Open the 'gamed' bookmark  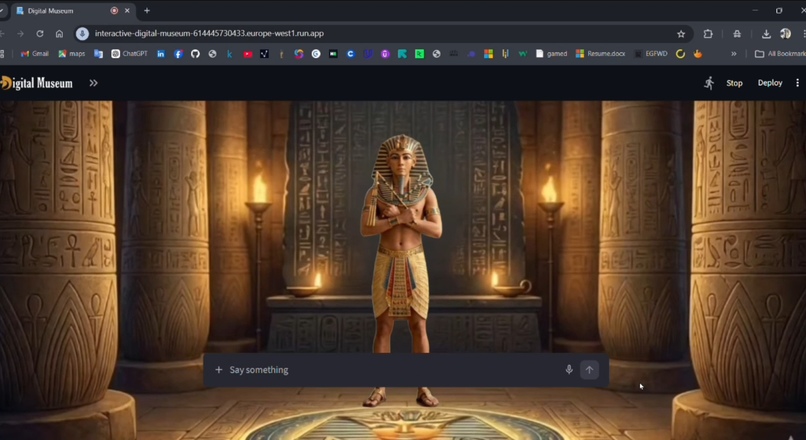tap(552, 53)
